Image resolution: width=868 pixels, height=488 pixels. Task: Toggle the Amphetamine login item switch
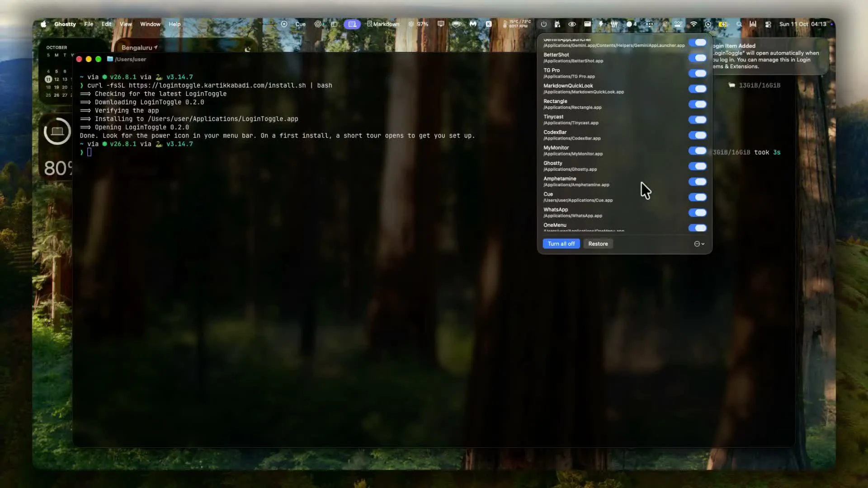(x=698, y=182)
